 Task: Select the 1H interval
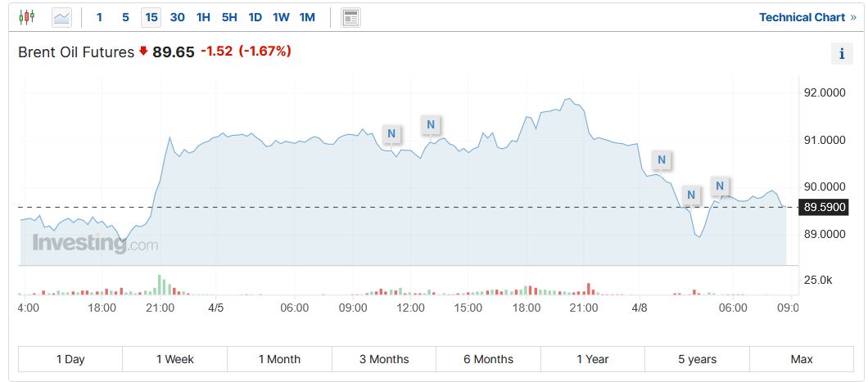coord(203,17)
